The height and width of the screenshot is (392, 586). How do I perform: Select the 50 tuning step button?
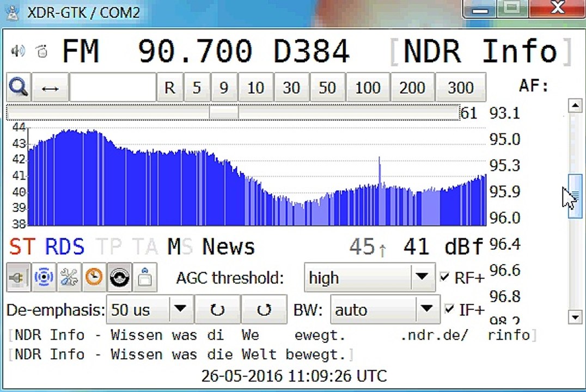click(327, 87)
